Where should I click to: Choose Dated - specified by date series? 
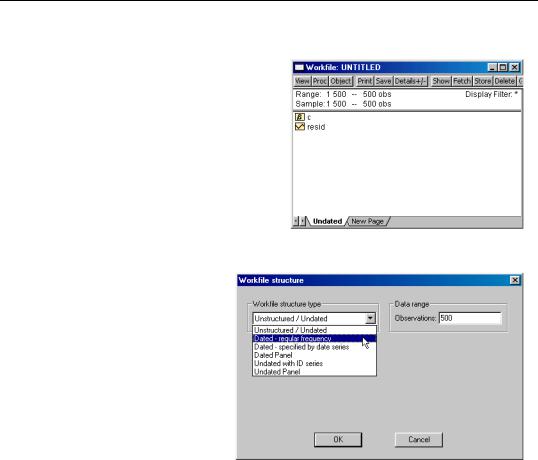314,347
